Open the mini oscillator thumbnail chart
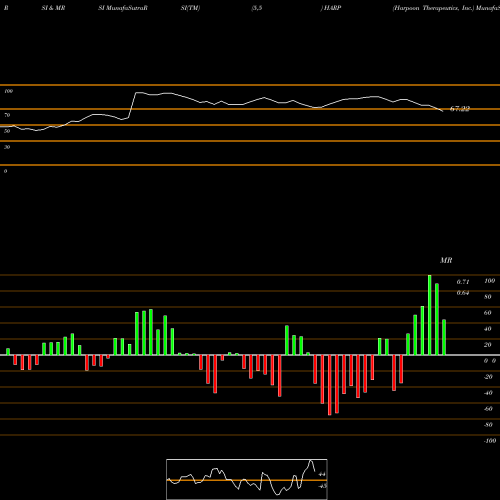Image resolution: width=500 pixels, height=500 pixels. coord(247,479)
